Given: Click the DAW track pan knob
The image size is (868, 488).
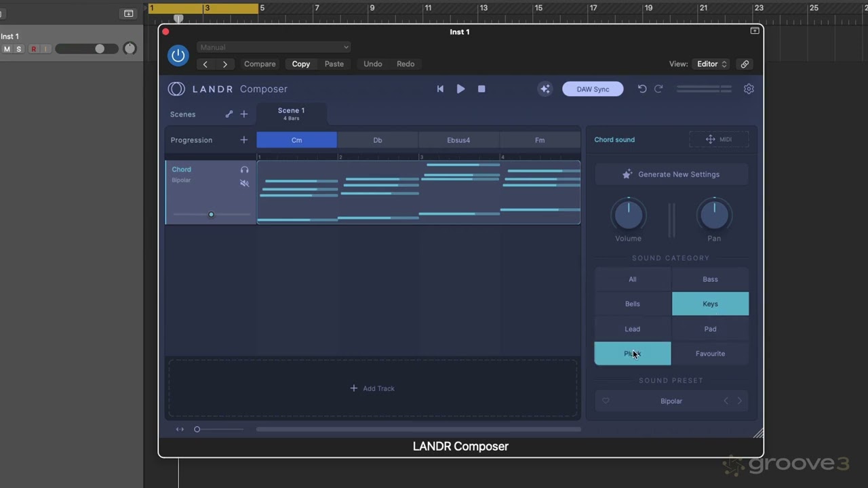Looking at the screenshot, I should (x=130, y=48).
